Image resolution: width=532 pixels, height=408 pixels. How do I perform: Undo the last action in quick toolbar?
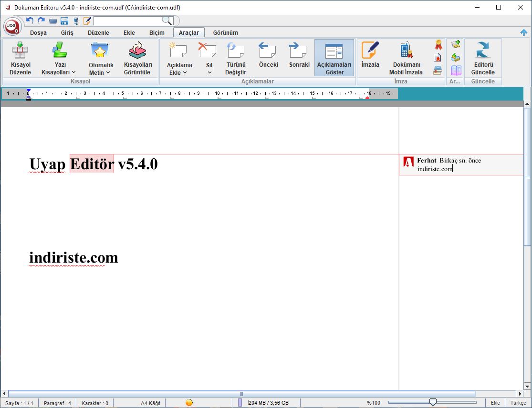coord(30,20)
